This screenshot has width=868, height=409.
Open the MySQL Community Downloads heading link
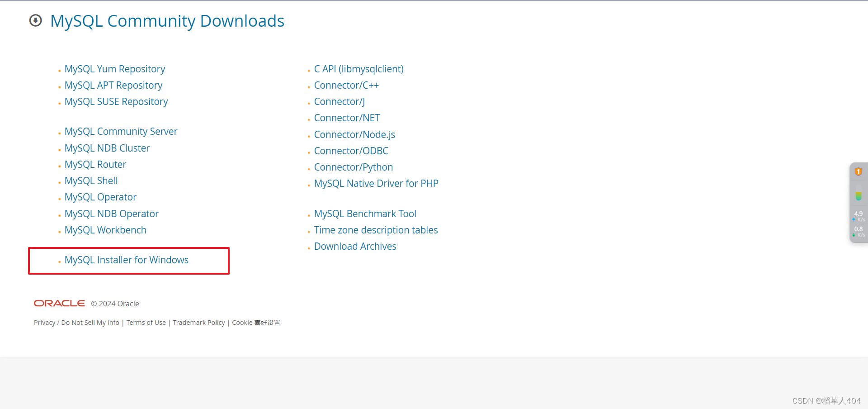pyautogui.click(x=167, y=21)
